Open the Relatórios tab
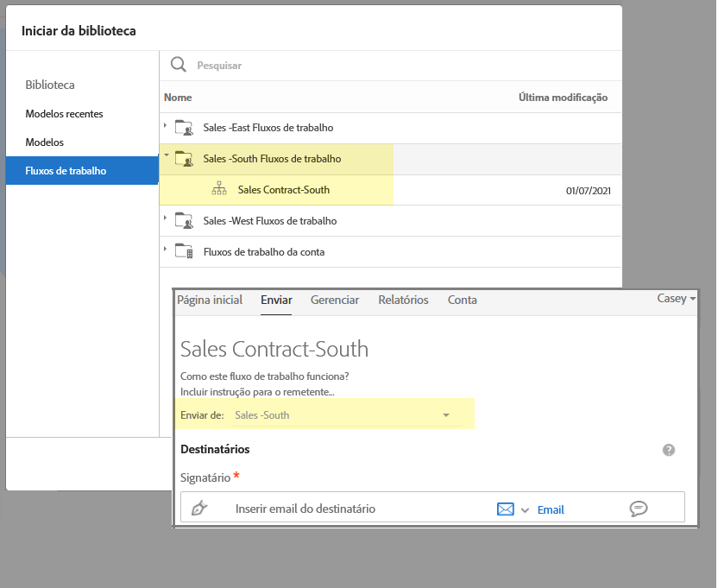This screenshot has height=588, width=718. tap(403, 300)
